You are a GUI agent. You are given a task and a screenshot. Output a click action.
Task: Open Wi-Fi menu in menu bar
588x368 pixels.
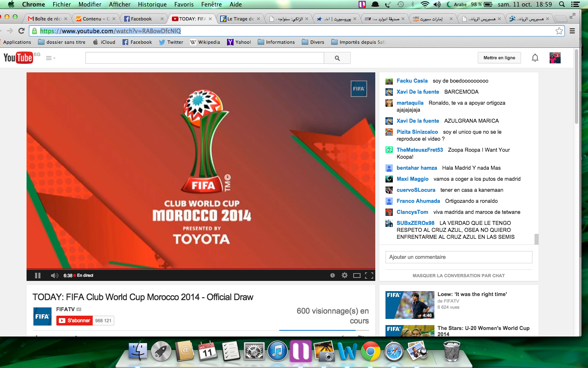(425, 4)
